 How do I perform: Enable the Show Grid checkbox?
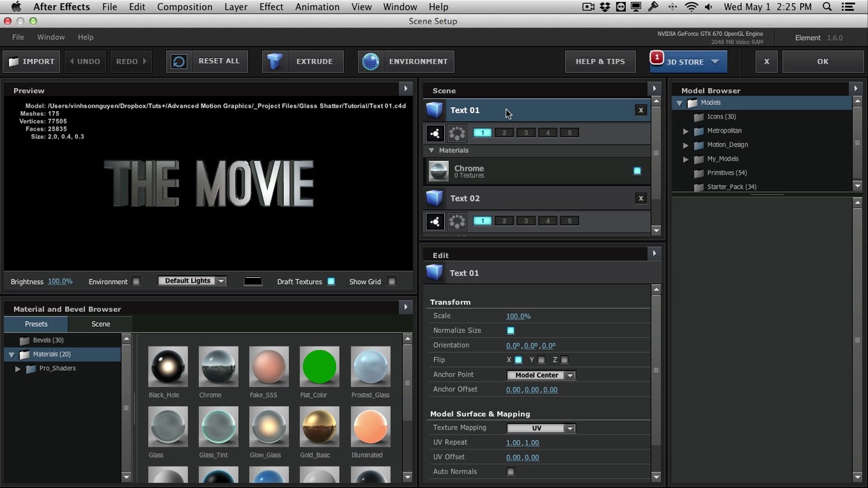pos(391,281)
